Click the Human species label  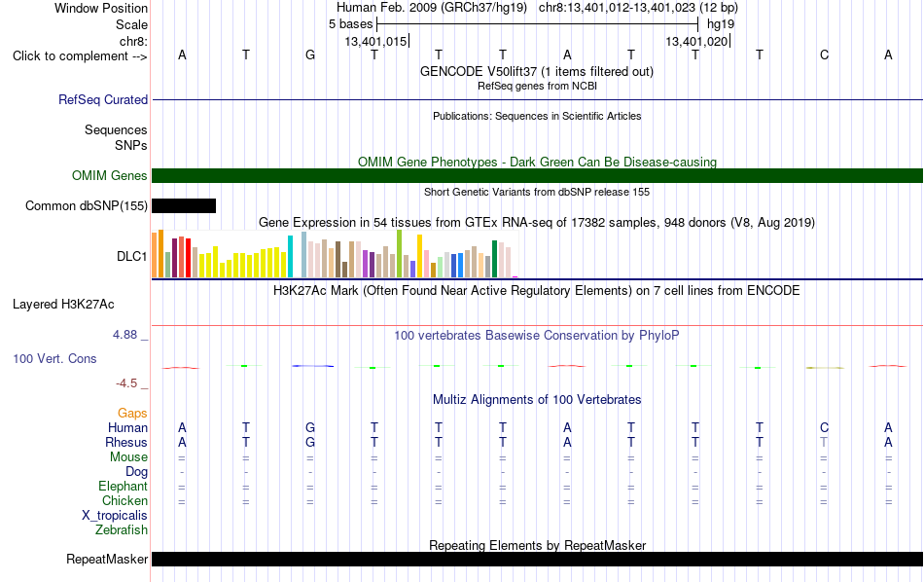127,427
